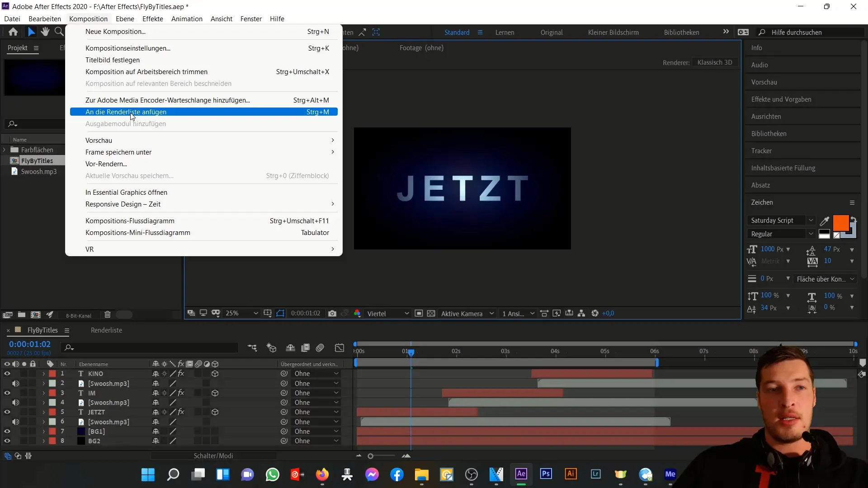
Task: Open the Vorschau submenu
Action: pos(204,141)
